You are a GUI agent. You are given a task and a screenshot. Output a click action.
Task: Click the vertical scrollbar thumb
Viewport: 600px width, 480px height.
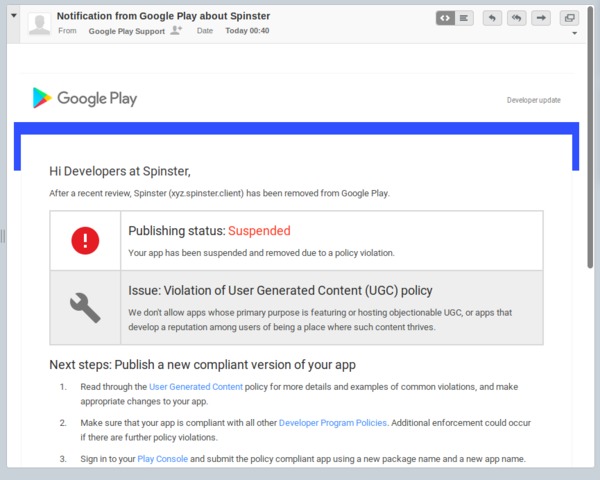click(x=591, y=138)
